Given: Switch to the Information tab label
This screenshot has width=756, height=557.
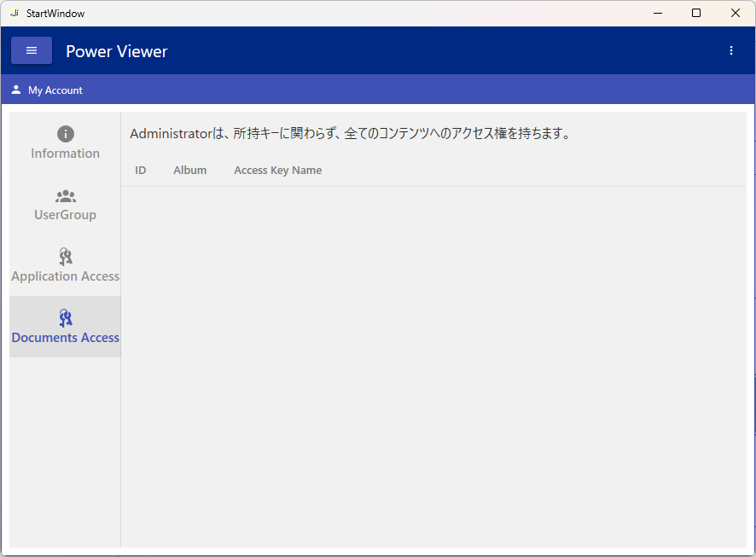Looking at the screenshot, I should (66, 154).
